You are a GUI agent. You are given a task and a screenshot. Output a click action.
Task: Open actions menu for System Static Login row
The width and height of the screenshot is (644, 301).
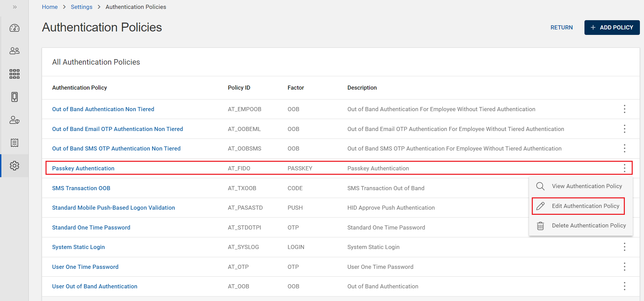(624, 247)
